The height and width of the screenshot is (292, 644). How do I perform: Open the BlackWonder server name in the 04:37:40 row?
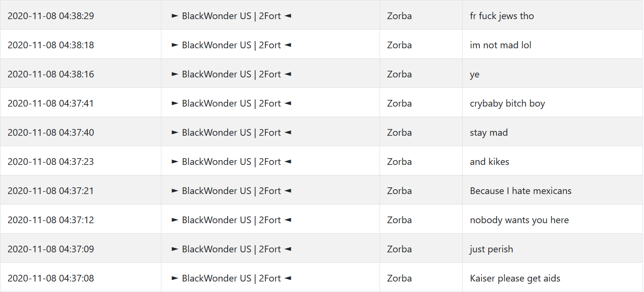click(x=231, y=132)
